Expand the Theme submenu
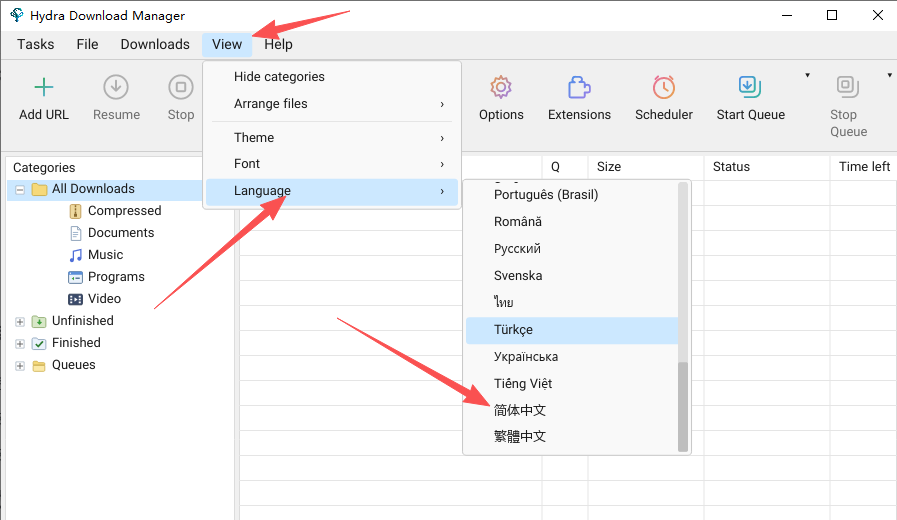Screen dimensions: 897x520 pyautogui.click(x=332, y=137)
